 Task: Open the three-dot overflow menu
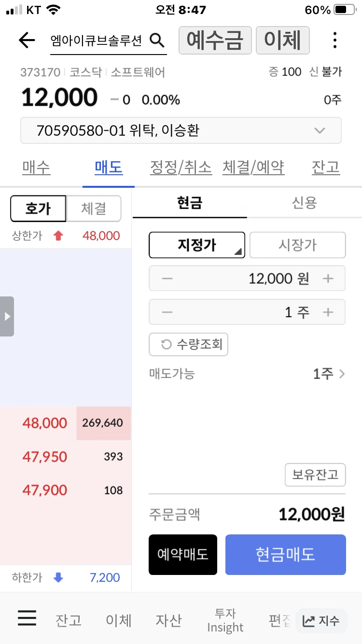click(334, 41)
